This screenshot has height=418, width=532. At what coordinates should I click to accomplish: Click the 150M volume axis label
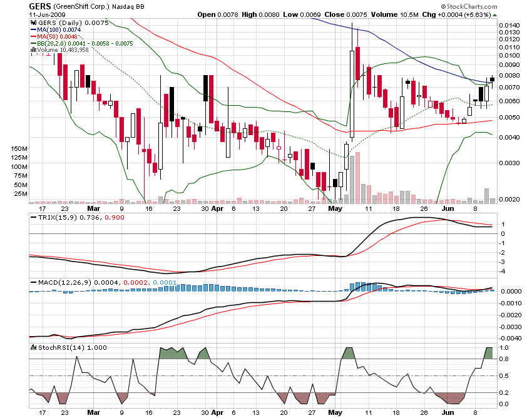pos(19,148)
